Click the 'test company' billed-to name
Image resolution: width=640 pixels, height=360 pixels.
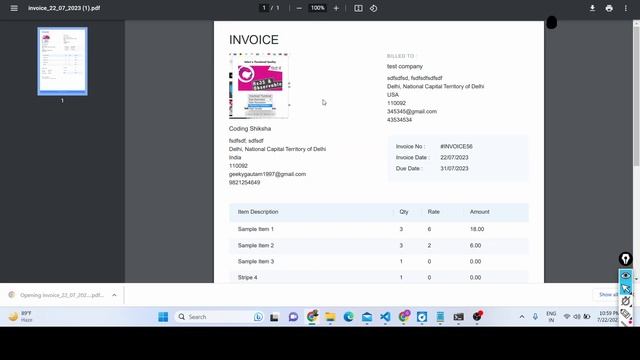(x=405, y=66)
